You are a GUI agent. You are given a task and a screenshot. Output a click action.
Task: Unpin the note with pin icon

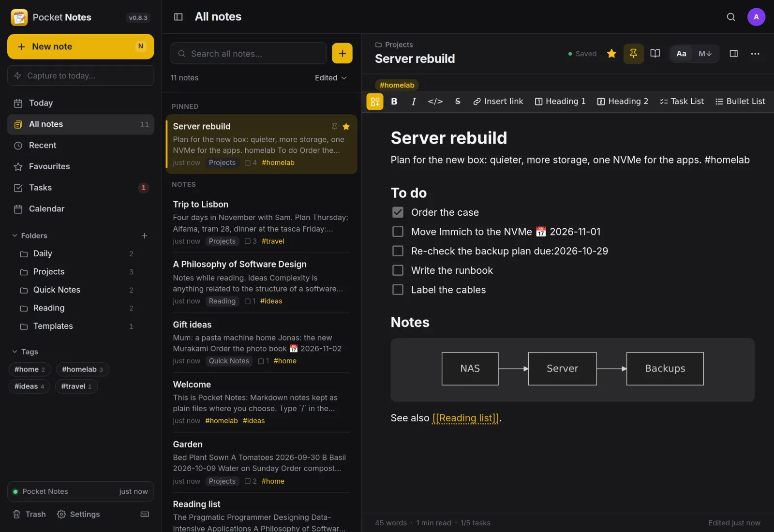click(x=633, y=54)
